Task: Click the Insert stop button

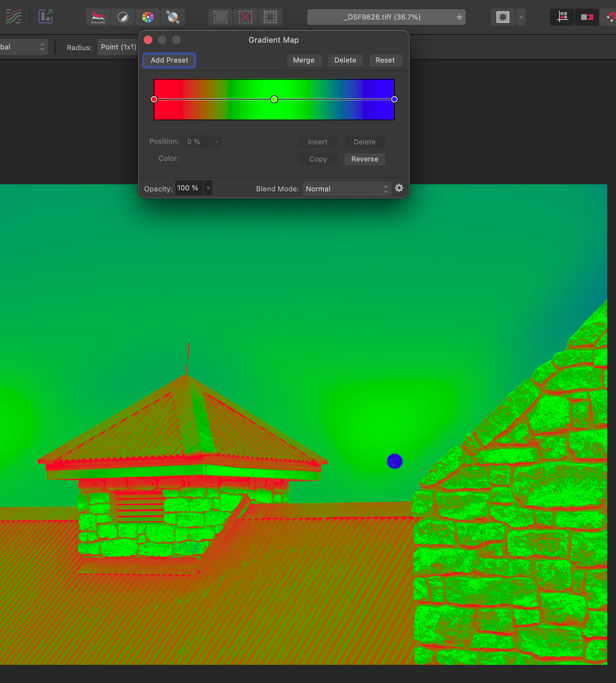Action: tap(318, 142)
